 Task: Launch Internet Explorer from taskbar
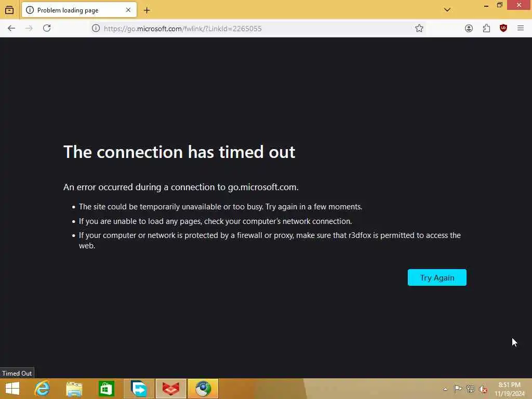tap(43, 389)
